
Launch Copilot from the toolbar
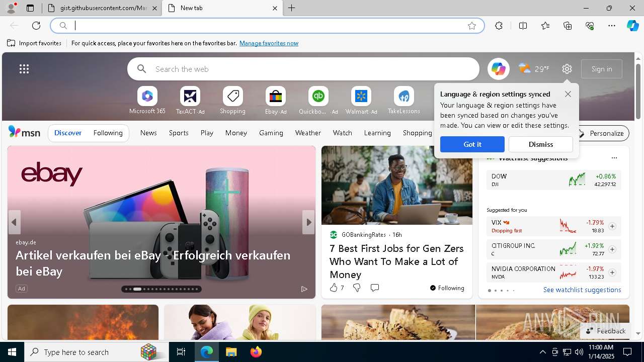click(632, 26)
